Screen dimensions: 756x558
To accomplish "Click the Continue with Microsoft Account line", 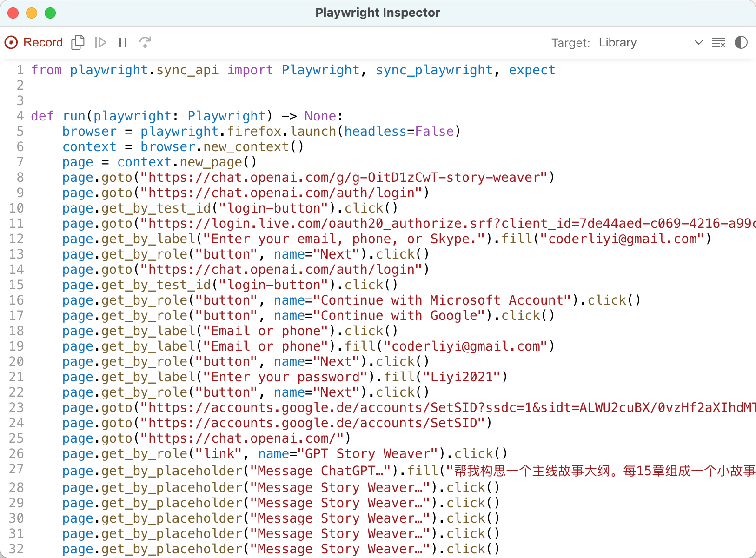I will [x=351, y=300].
